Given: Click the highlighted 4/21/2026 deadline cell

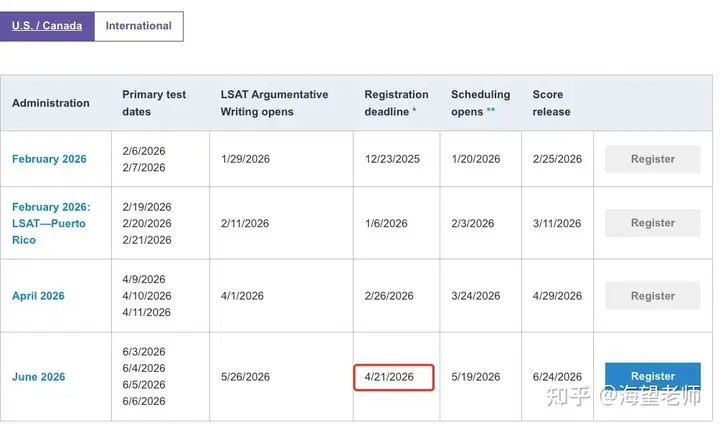Looking at the screenshot, I should (394, 378).
